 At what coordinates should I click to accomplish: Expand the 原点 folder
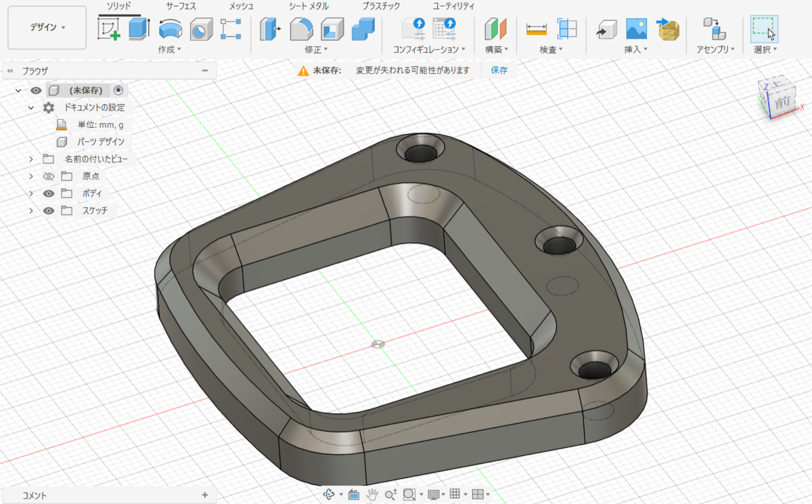31,176
